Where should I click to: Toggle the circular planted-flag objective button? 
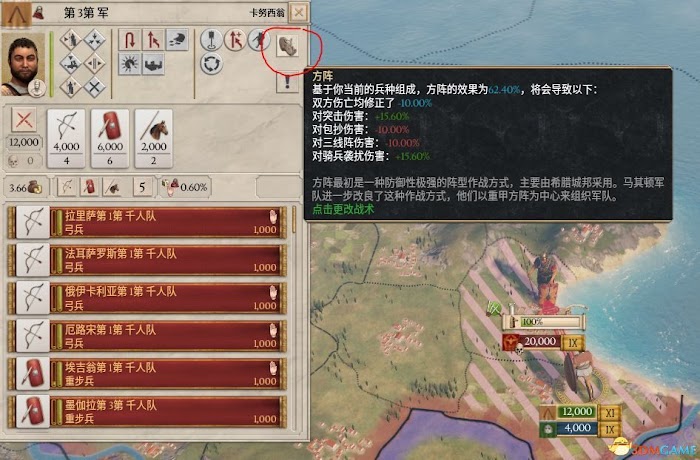click(x=212, y=40)
